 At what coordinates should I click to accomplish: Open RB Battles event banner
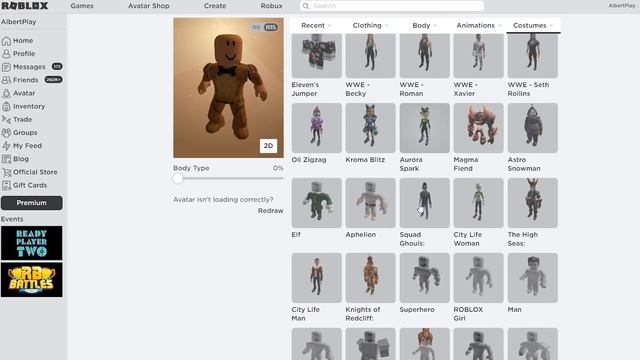click(x=31, y=280)
